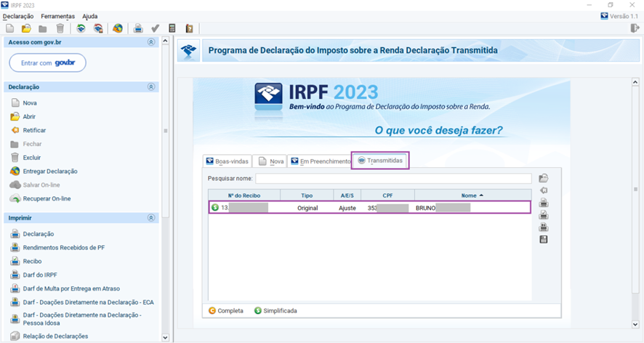The width and height of the screenshot is (644, 343).
Task: Click the red-arrow Receita icon with person in the toolbar
Action: (98, 28)
